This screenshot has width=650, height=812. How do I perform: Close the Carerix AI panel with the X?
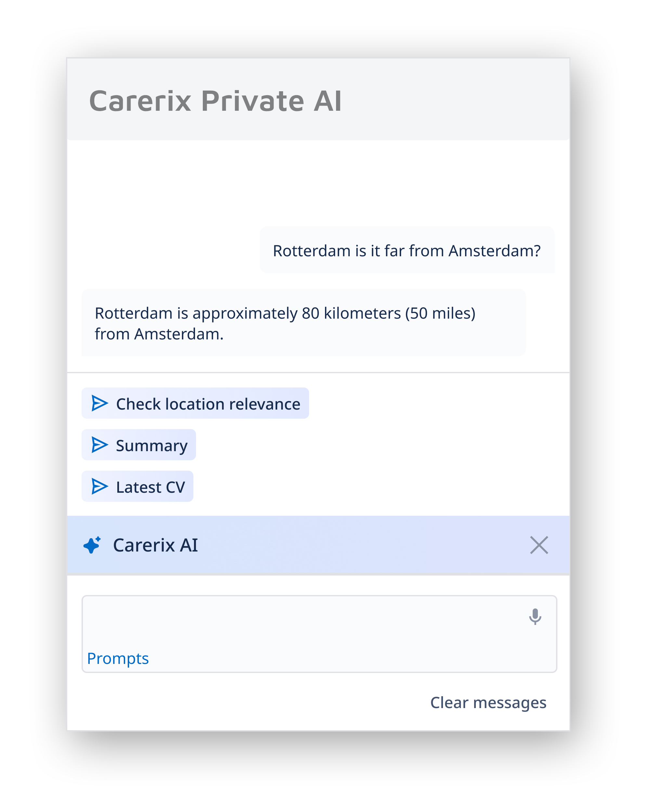(539, 545)
